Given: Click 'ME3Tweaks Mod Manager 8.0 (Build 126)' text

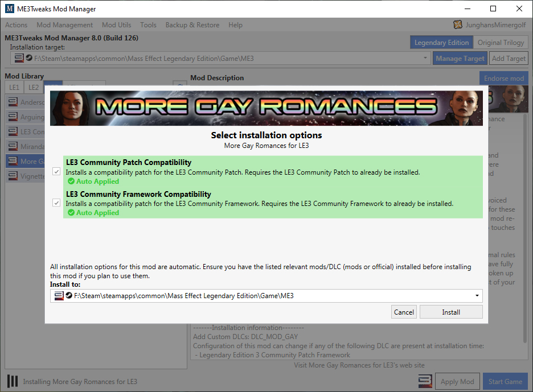Looking at the screenshot, I should [x=71, y=38].
